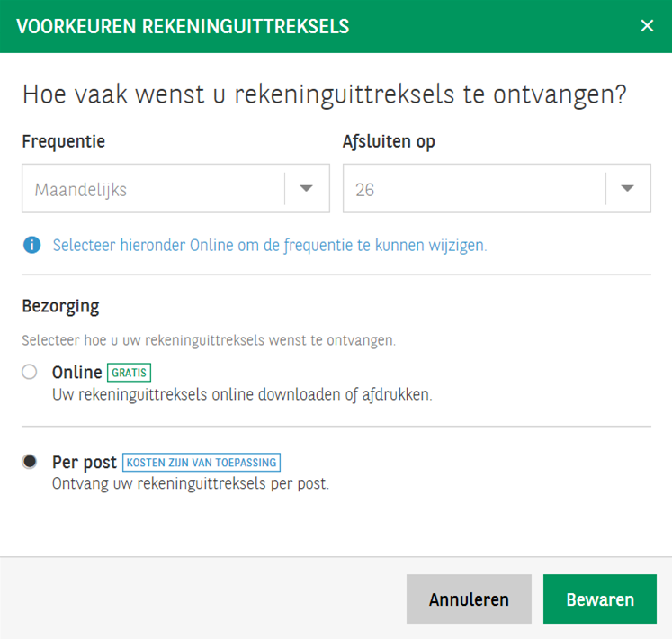672x639 pixels.
Task: Close the Voorkeuren rekeninguittreksels dialog
Action: point(646,26)
